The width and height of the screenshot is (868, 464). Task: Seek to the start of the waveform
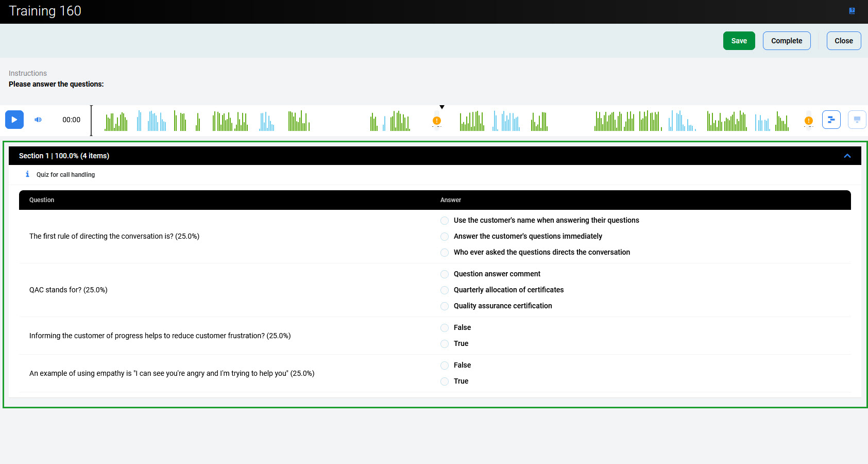pyautogui.click(x=93, y=121)
